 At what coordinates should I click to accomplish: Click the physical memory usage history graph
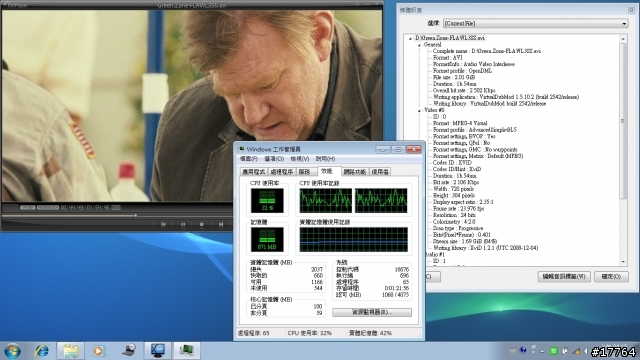[353, 240]
